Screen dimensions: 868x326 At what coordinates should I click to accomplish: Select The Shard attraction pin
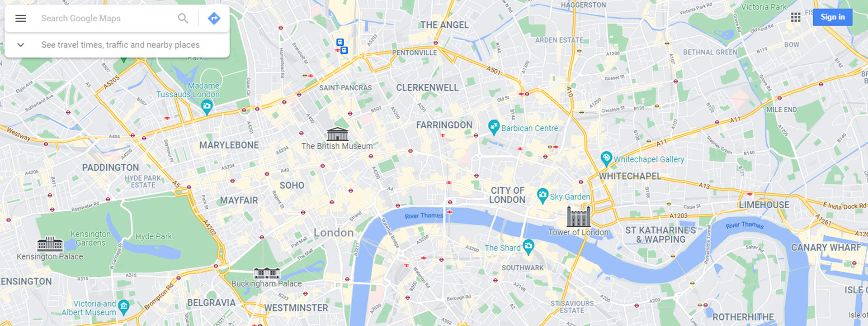pyautogui.click(x=528, y=247)
